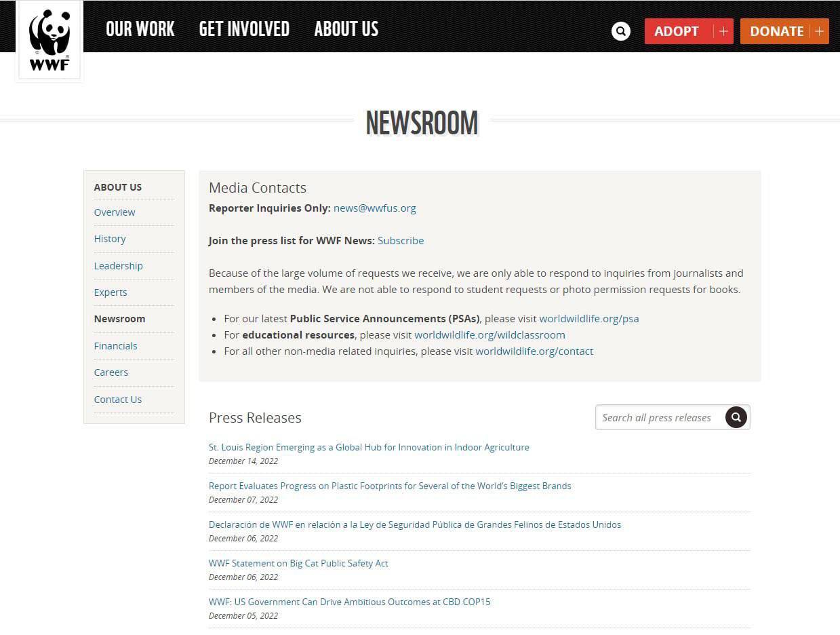Click the Media Contacts heading
840x635 pixels.
pyautogui.click(x=258, y=188)
